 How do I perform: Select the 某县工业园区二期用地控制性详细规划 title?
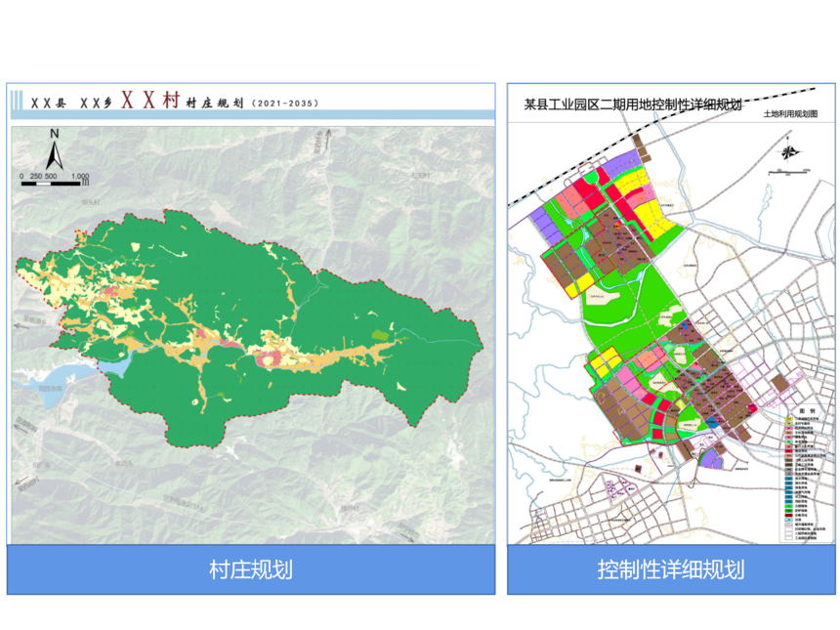click(x=633, y=105)
